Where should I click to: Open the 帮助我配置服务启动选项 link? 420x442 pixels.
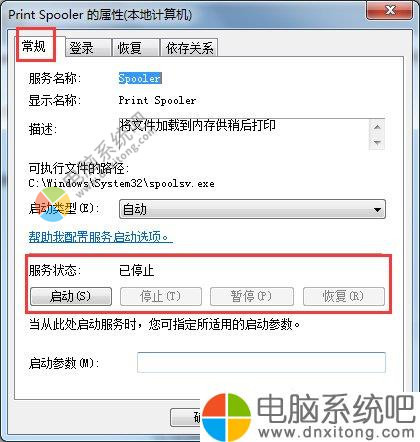100,237
